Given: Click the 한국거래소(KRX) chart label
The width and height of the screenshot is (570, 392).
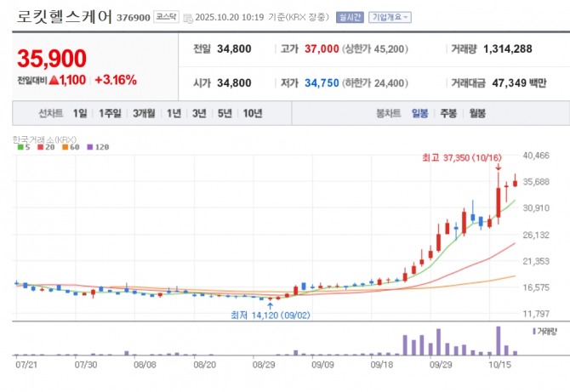Looking at the screenshot, I should point(44,139).
